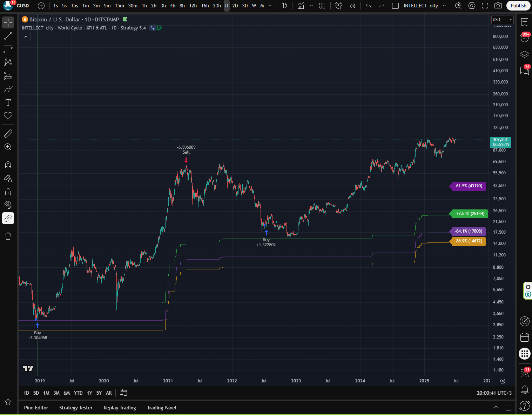Hide all drawings with the eye icon
The image size is (532, 415).
point(8,205)
